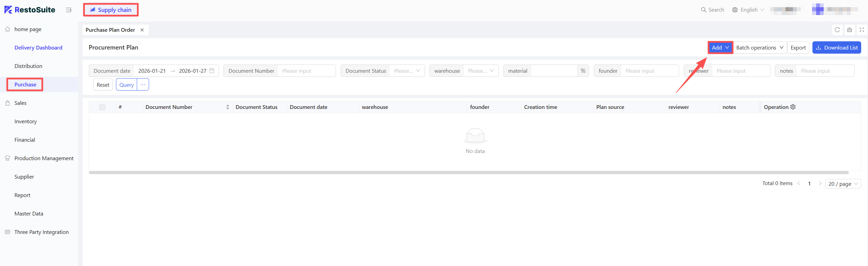Click the Search magnifier icon

703,10
